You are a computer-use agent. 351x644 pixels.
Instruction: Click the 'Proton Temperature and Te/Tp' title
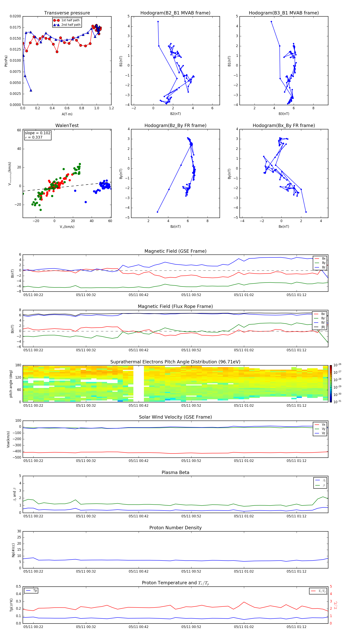pos(175,583)
